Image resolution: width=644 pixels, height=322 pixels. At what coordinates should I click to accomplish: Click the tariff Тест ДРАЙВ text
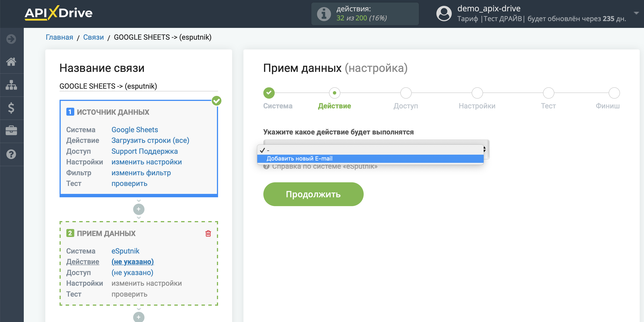(x=503, y=19)
